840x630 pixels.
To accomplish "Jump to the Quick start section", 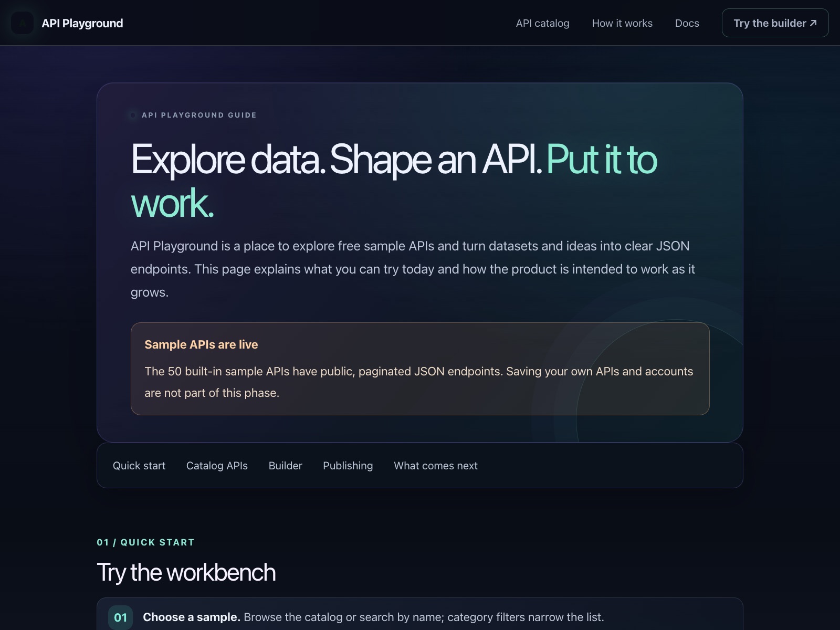I will (x=139, y=466).
